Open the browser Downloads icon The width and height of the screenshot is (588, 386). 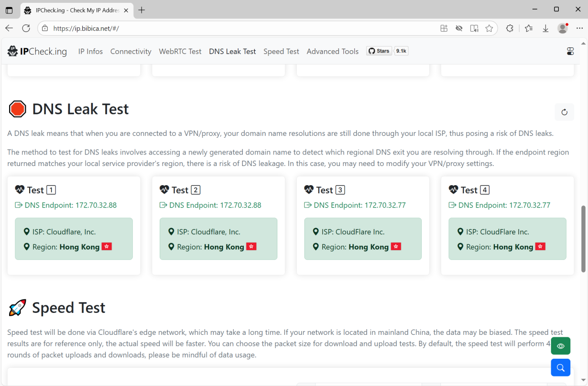545,28
